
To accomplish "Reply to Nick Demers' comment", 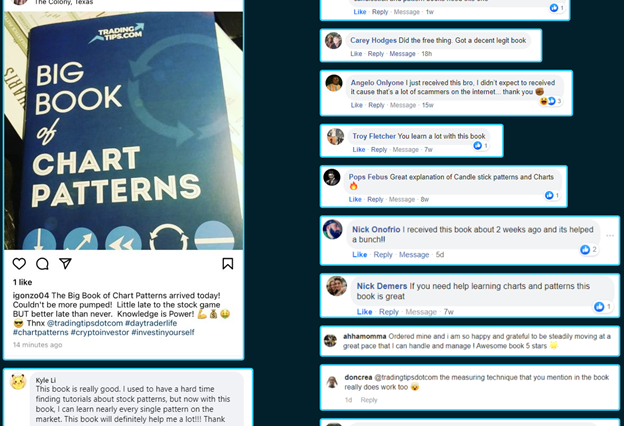I will (x=389, y=312).
